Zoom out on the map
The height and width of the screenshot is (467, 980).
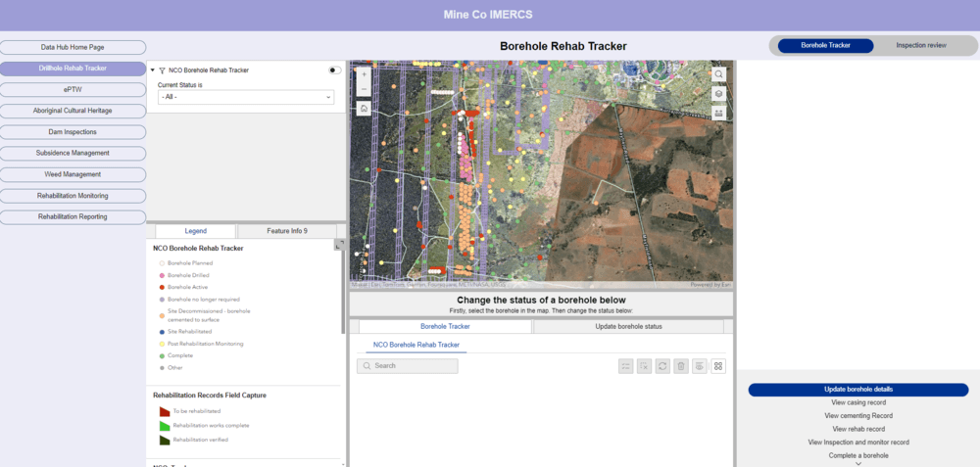point(365,89)
